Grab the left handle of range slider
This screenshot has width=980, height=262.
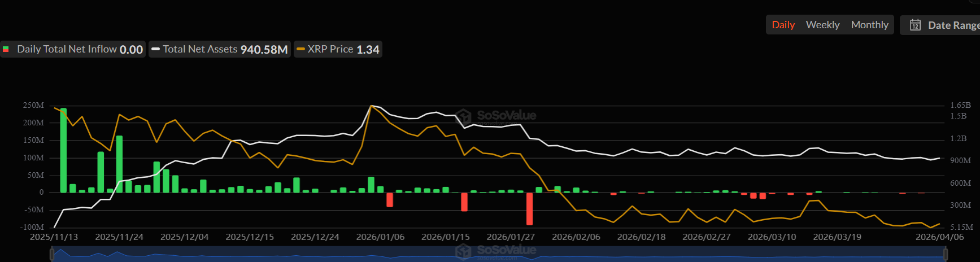coord(52,255)
